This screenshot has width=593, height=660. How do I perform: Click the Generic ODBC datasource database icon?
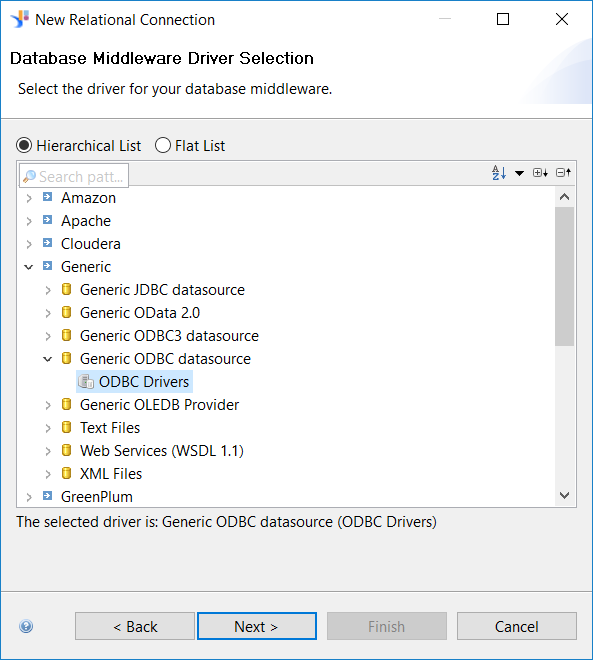click(x=66, y=358)
